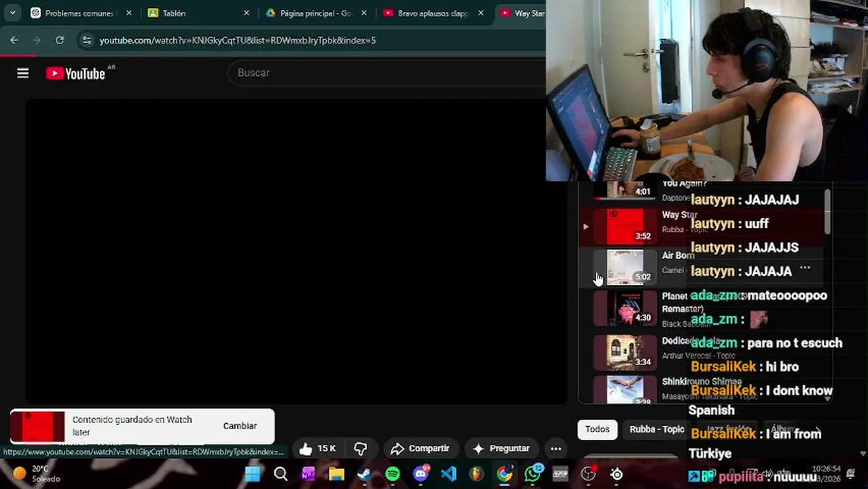Click the Watch later toast thumbnail

click(x=38, y=426)
